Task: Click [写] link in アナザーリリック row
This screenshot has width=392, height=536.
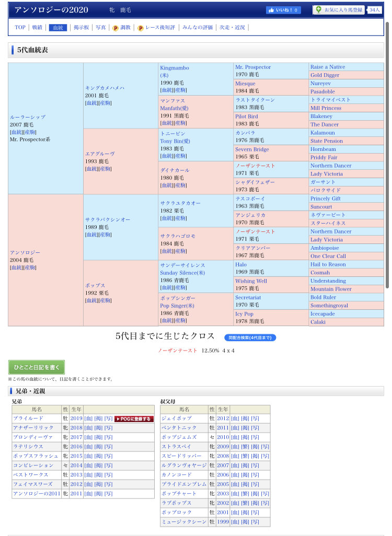Action: coord(108,428)
